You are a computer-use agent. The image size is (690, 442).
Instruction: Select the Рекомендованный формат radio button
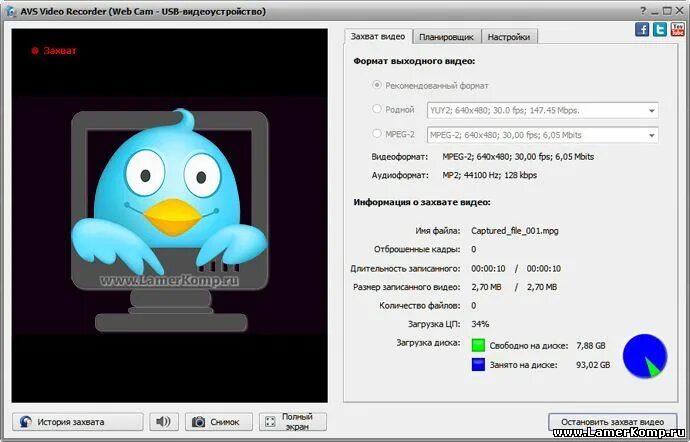377,85
